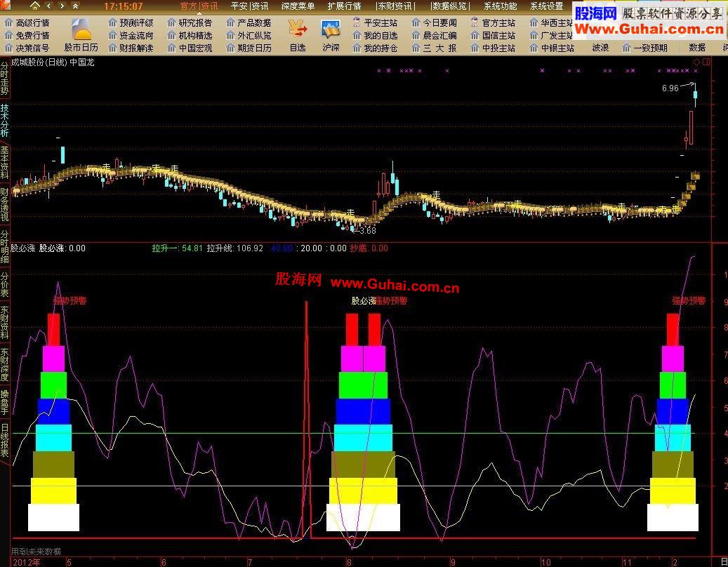The image size is (728, 567).
Task: Click the 产品数据 toolbar item
Action: coord(249,22)
